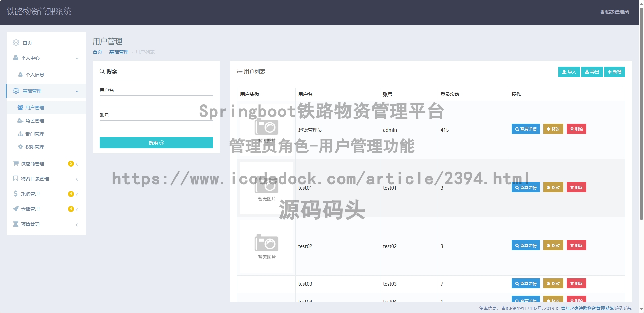The width and height of the screenshot is (644, 313).
Task: Click the 采购管理 dollar icon
Action: click(x=15, y=194)
